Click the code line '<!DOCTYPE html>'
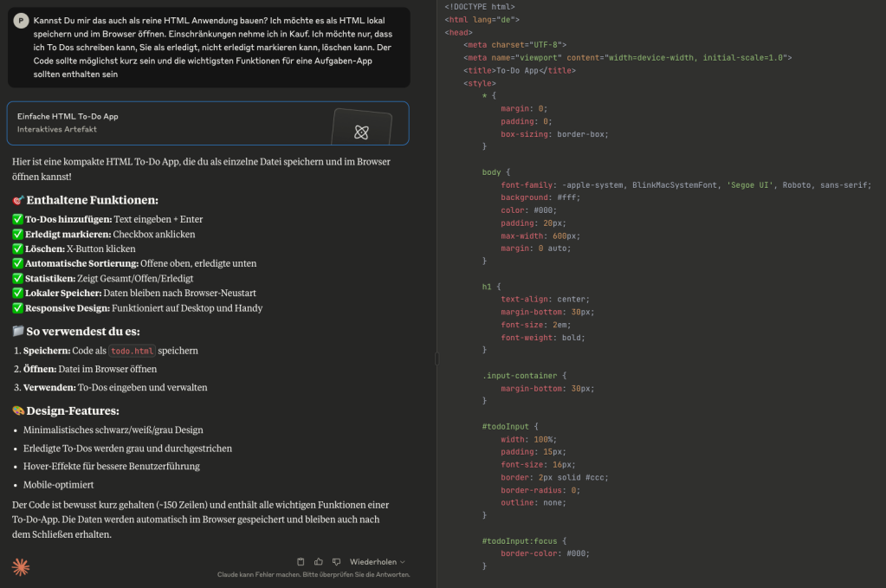886x588 pixels. [480, 7]
